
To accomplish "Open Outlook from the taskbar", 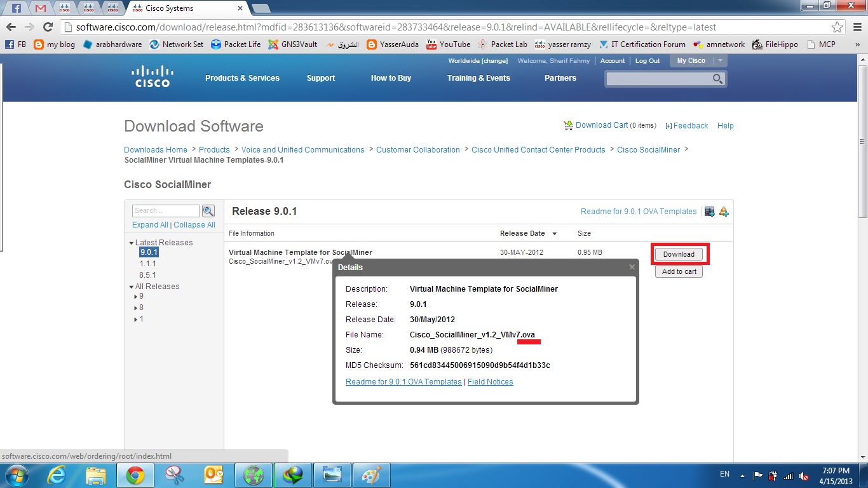I will coord(213,475).
